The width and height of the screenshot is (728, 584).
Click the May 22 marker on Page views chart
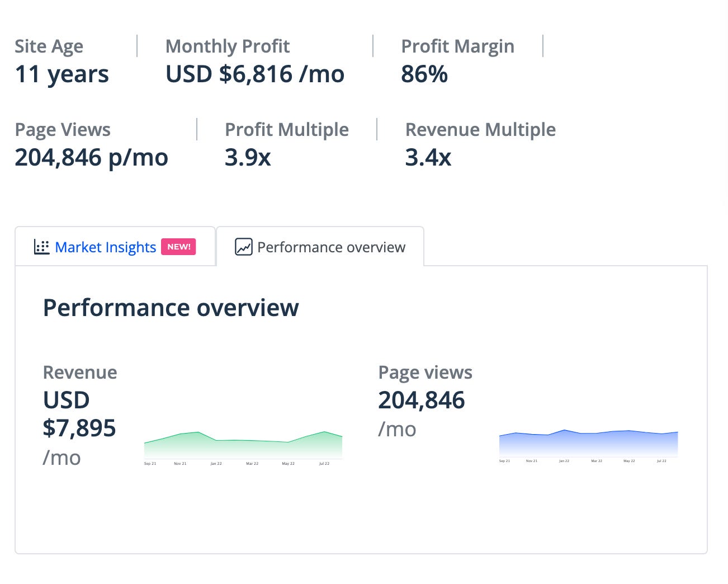pyautogui.click(x=629, y=461)
